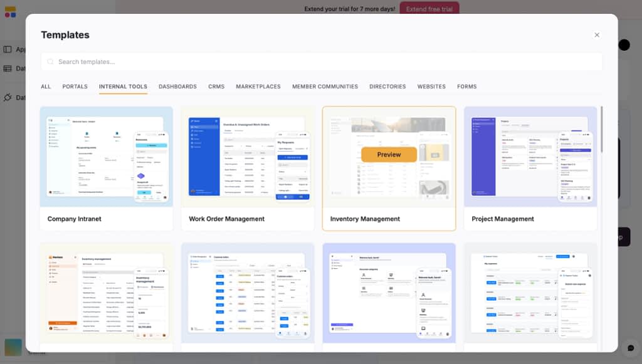The width and height of the screenshot is (642, 364).
Task: Open the WEBSITES tab
Action: (x=431, y=86)
